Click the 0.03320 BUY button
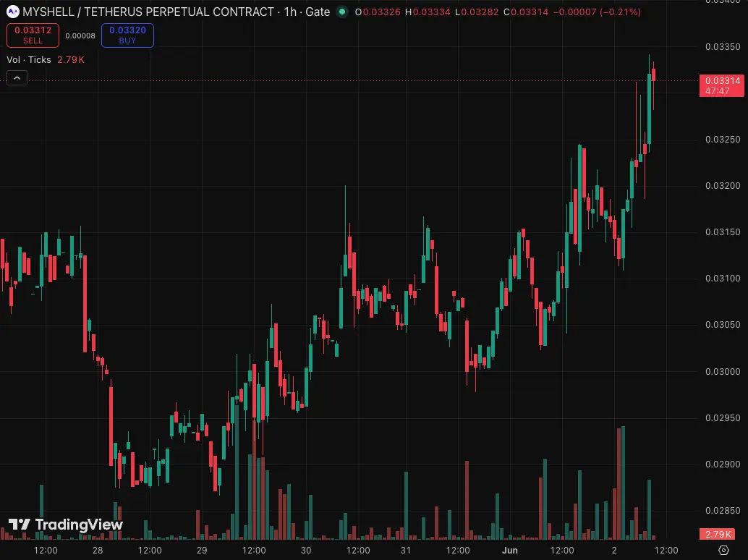 (127, 35)
